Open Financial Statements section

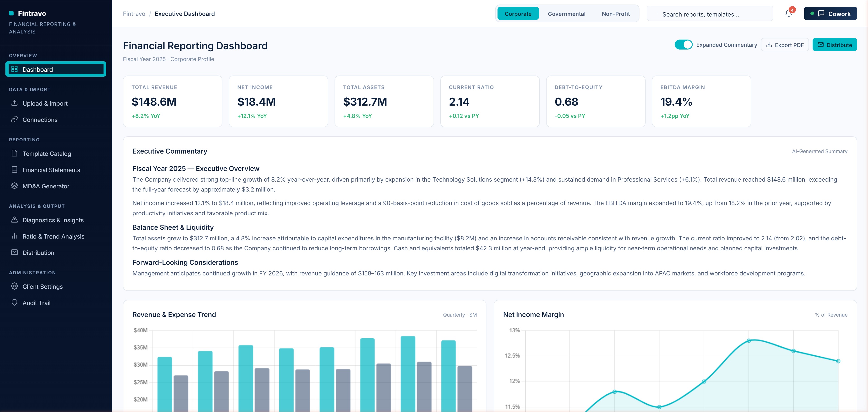[x=51, y=170]
